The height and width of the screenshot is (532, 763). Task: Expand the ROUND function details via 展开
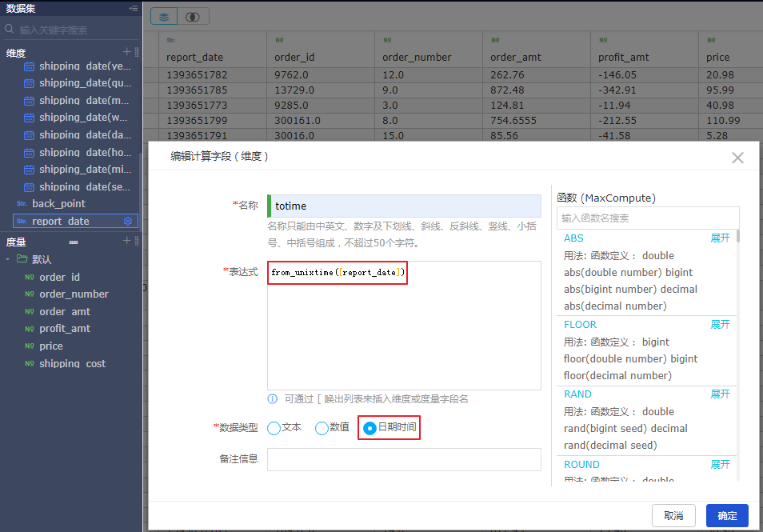720,464
